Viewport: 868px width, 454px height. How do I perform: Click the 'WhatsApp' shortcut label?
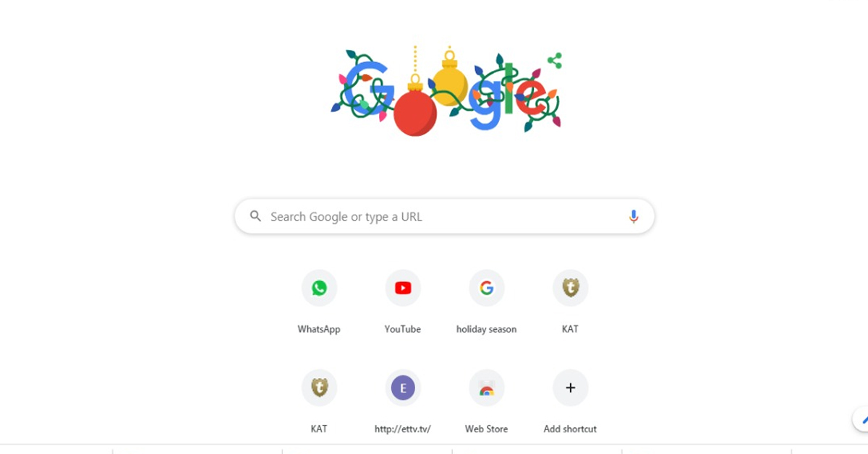(319, 329)
